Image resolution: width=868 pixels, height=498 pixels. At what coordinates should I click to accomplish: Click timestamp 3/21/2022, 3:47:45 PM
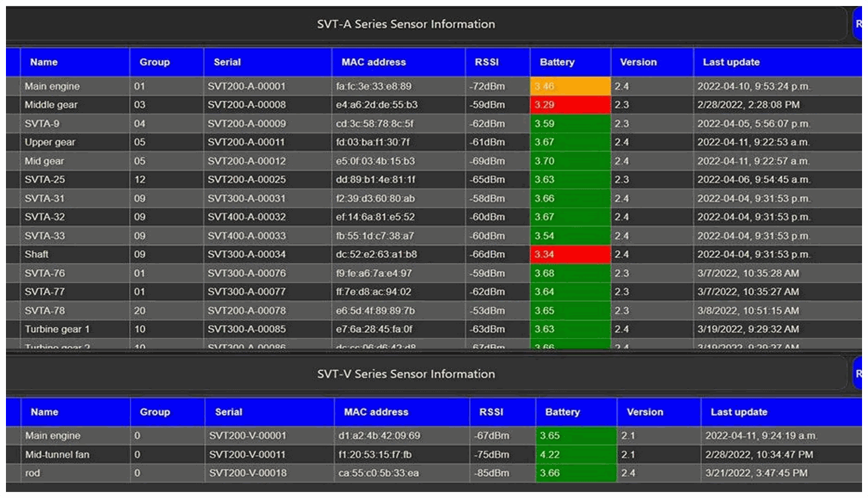tap(757, 473)
